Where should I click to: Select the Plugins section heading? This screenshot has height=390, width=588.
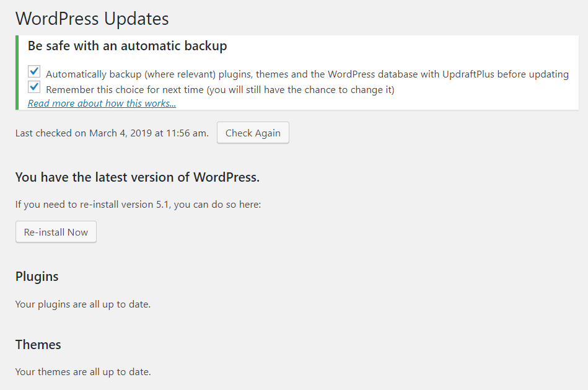[37, 277]
